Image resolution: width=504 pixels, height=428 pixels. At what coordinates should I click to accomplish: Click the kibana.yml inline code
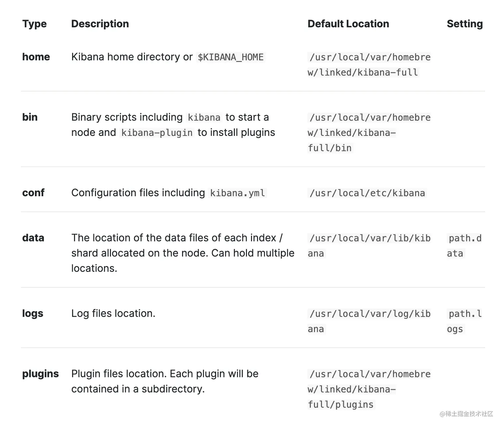click(x=237, y=193)
